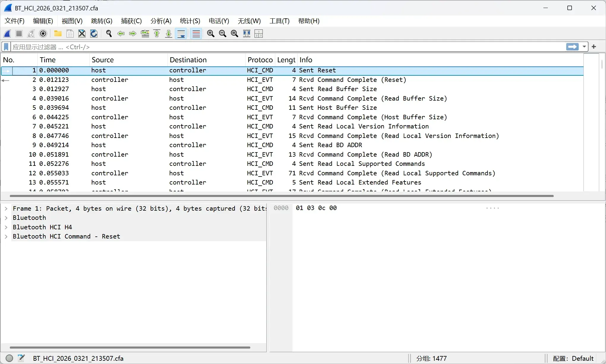This screenshot has width=606, height=364.
Task: Click the packet list horizontal scrollbar
Action: coord(281,196)
